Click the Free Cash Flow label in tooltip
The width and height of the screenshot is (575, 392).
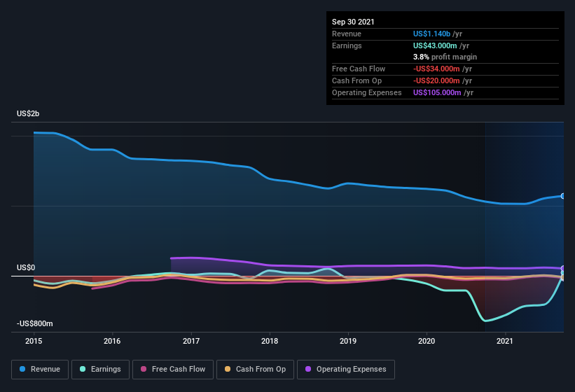pyautogui.click(x=359, y=69)
